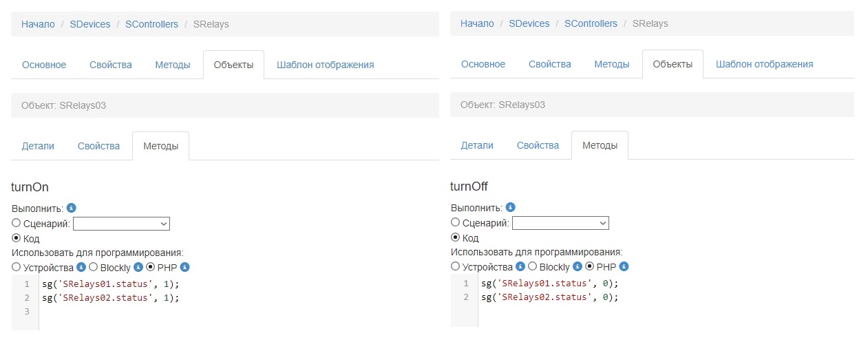Click info icon next to Выполнить in turnOn panel
The image size is (868, 362).
point(71,208)
